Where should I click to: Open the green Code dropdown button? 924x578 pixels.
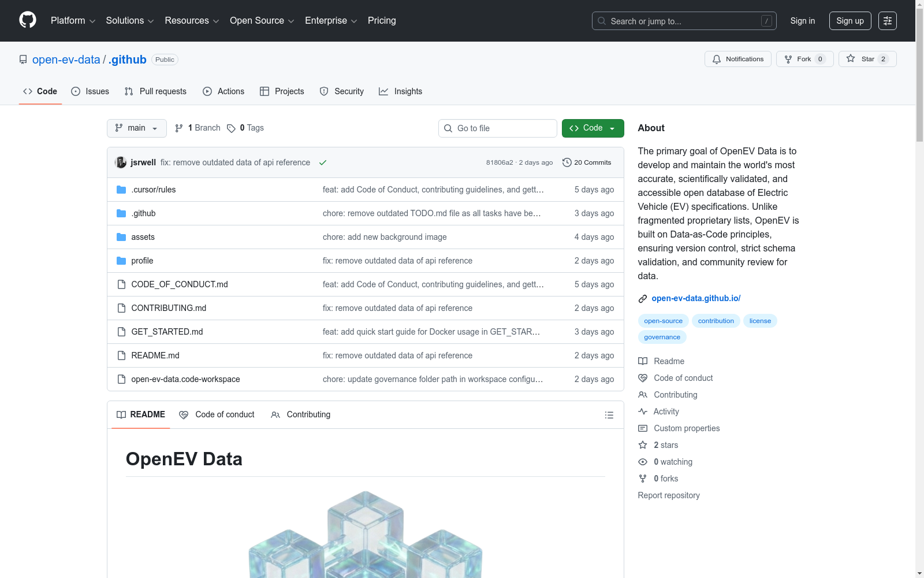tap(593, 128)
